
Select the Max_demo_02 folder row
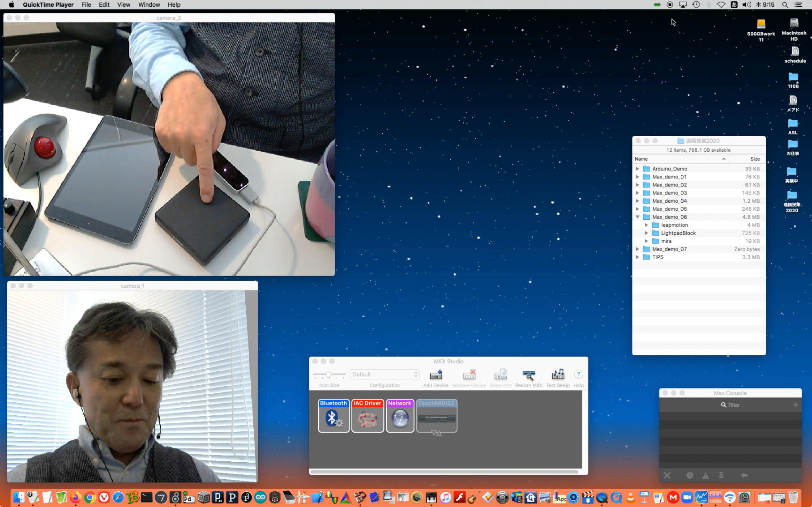pyautogui.click(x=699, y=185)
